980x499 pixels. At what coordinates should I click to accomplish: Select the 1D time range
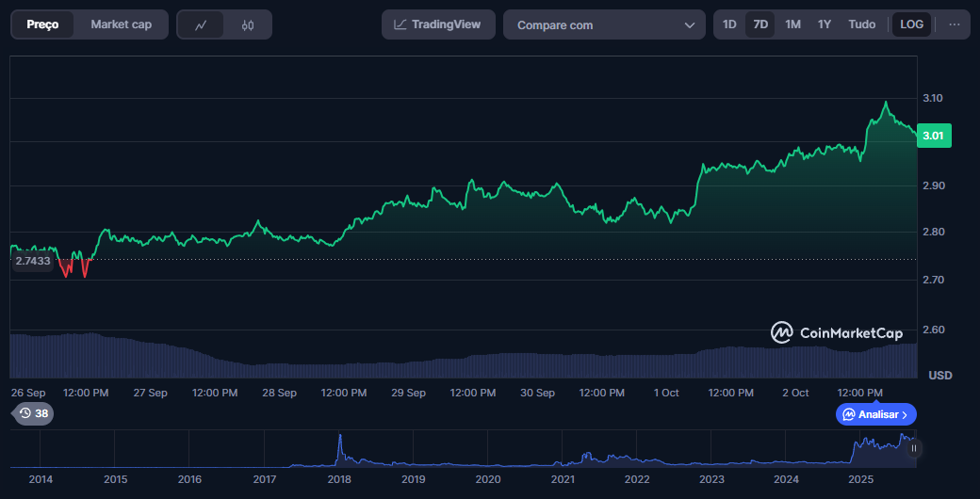729,24
